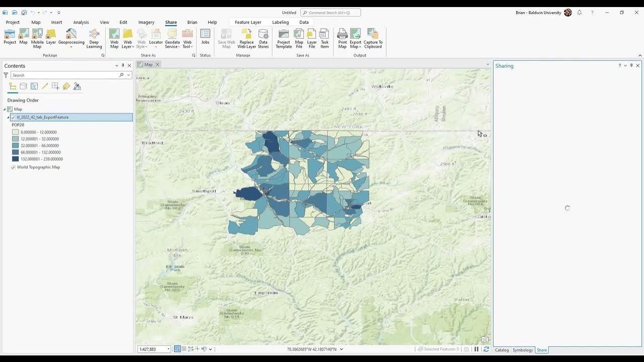Select List By Drawing Order icon
644x362 pixels.
(x=13, y=86)
